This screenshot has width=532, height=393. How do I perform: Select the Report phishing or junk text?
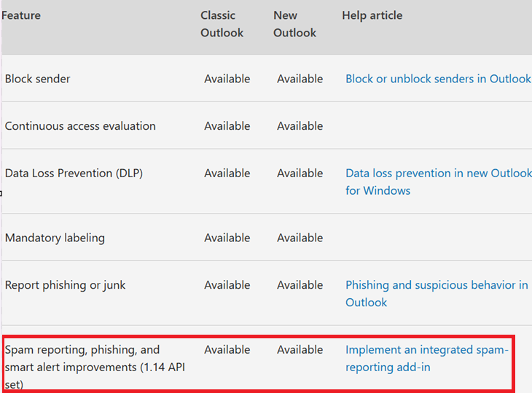tap(65, 285)
